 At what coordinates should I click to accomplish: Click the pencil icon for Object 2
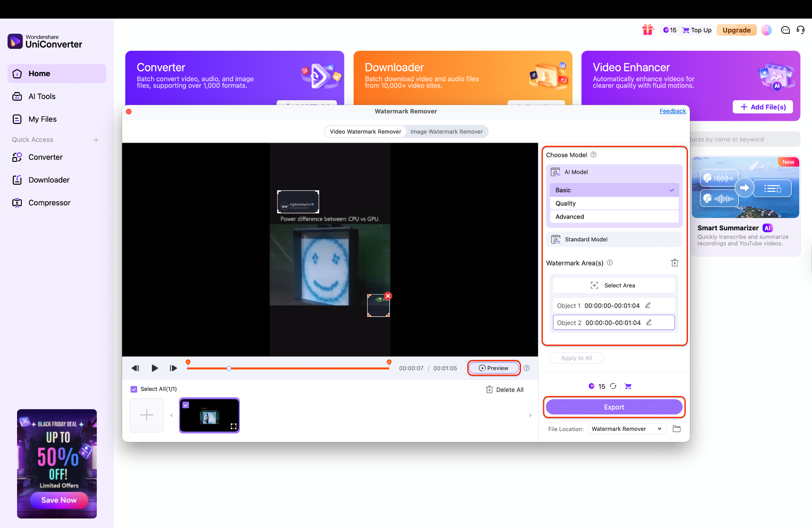(x=649, y=322)
